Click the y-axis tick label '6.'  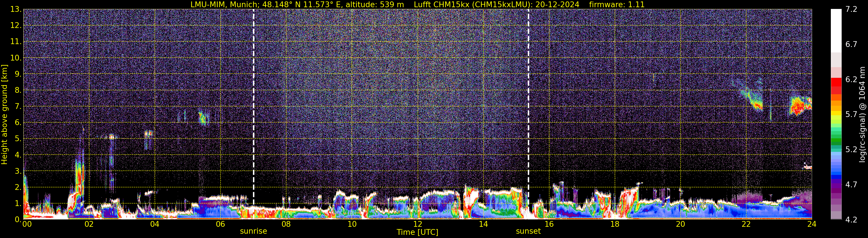(18, 122)
